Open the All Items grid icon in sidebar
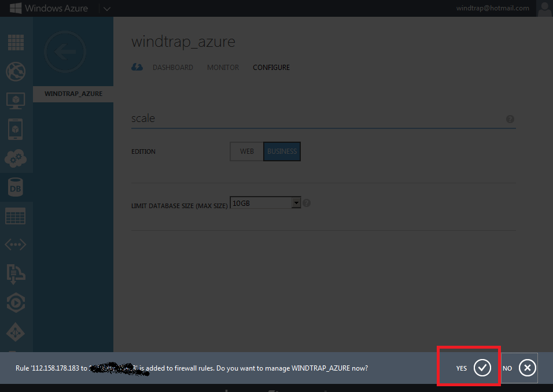The width and height of the screenshot is (553, 392). (16, 42)
